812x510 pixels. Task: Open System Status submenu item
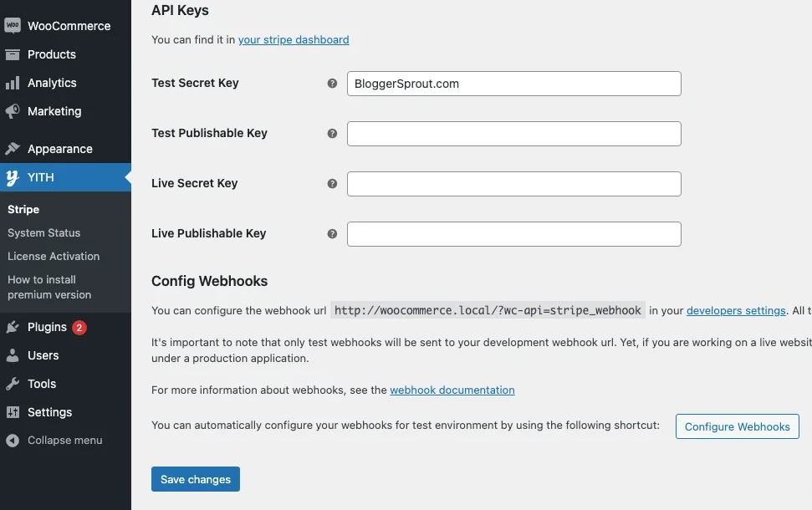coord(44,233)
